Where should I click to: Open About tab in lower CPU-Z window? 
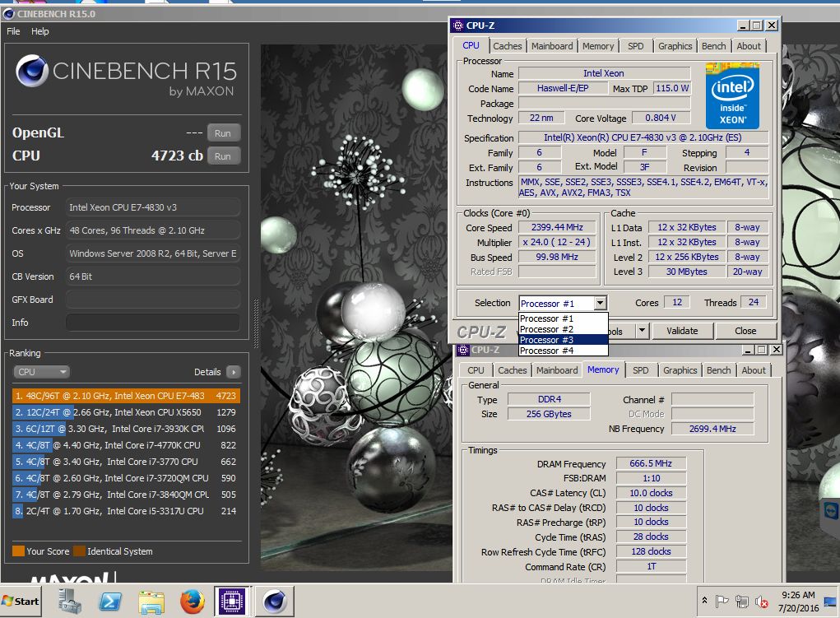click(x=754, y=370)
